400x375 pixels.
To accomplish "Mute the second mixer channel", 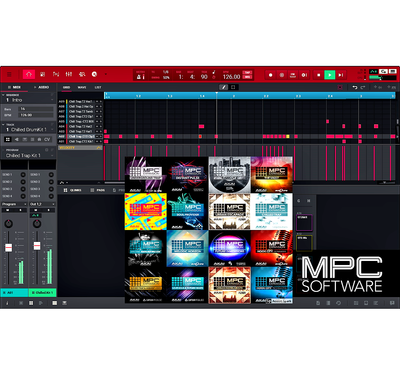I will [36, 210].
